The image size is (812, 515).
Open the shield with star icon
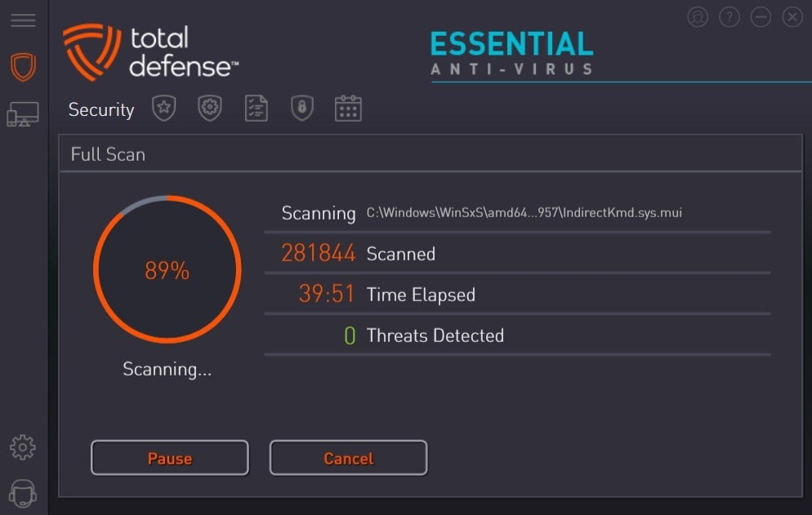[164, 109]
